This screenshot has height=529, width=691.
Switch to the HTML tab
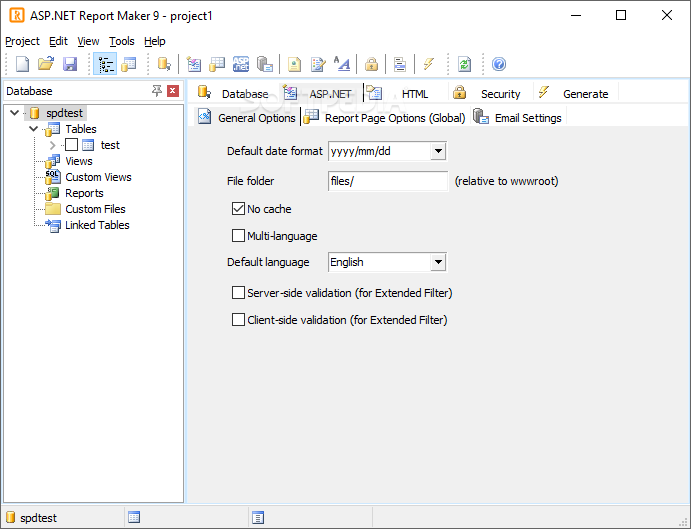pyautogui.click(x=405, y=93)
